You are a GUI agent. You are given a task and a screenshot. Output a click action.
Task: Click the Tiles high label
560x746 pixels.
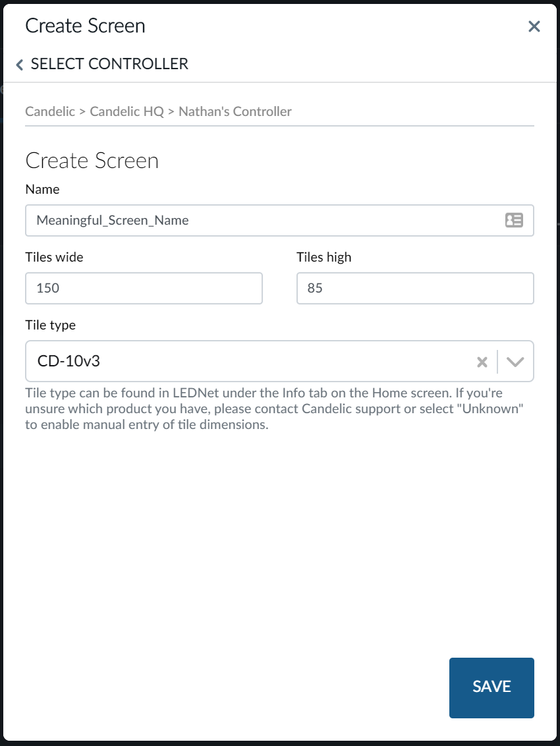point(324,257)
